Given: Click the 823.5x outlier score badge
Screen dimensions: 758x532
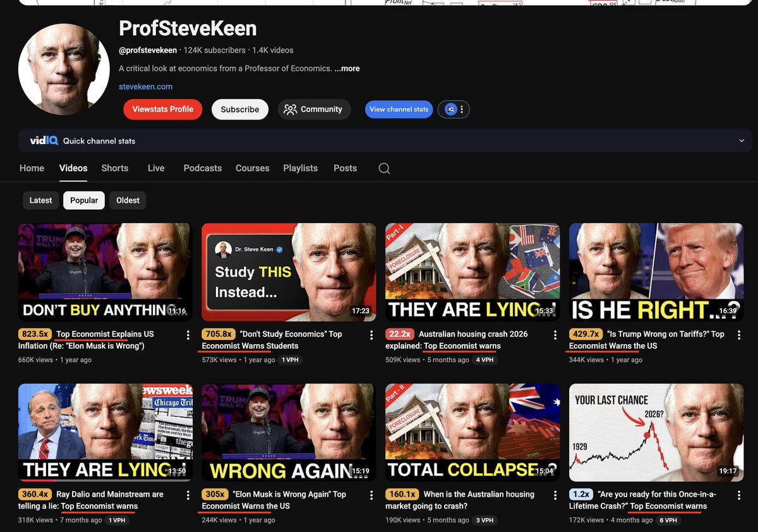Looking at the screenshot, I should point(35,334).
